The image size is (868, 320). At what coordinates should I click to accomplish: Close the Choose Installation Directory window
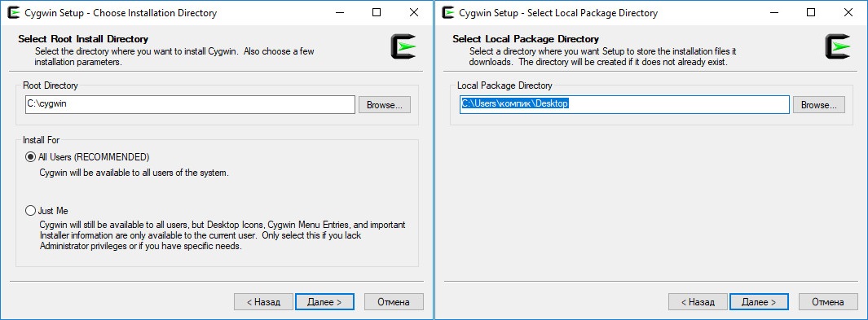[x=413, y=12]
